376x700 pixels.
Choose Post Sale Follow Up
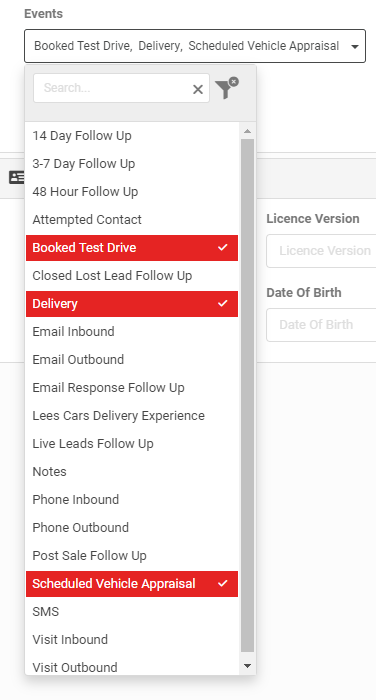pyautogui.click(x=132, y=556)
